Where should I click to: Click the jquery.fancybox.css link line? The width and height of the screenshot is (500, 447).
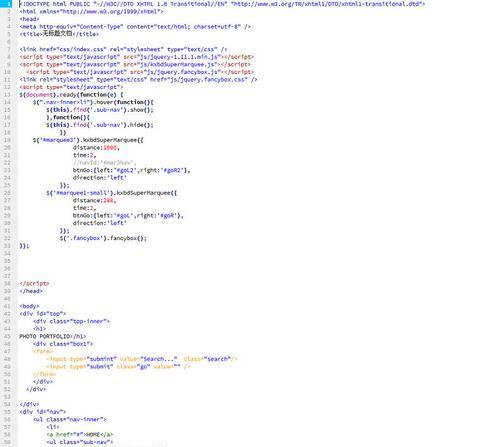click(x=138, y=79)
